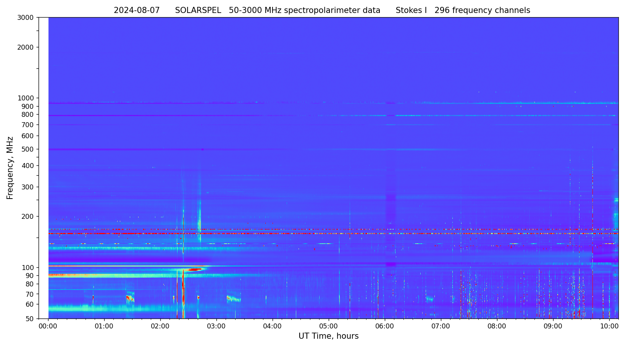
Task: Click the 04:00 time tick label
Action: 273,326
